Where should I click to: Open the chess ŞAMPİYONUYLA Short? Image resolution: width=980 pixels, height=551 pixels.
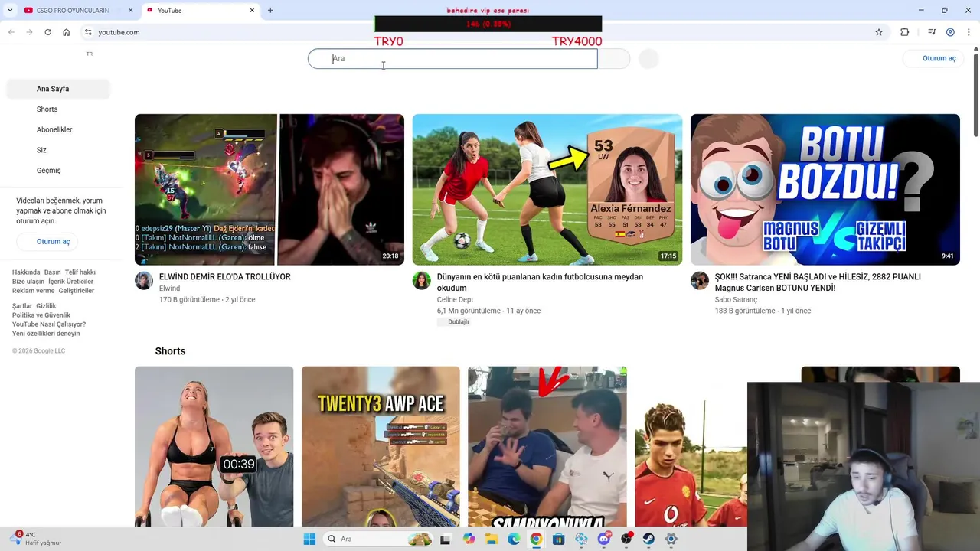pyautogui.click(x=547, y=446)
